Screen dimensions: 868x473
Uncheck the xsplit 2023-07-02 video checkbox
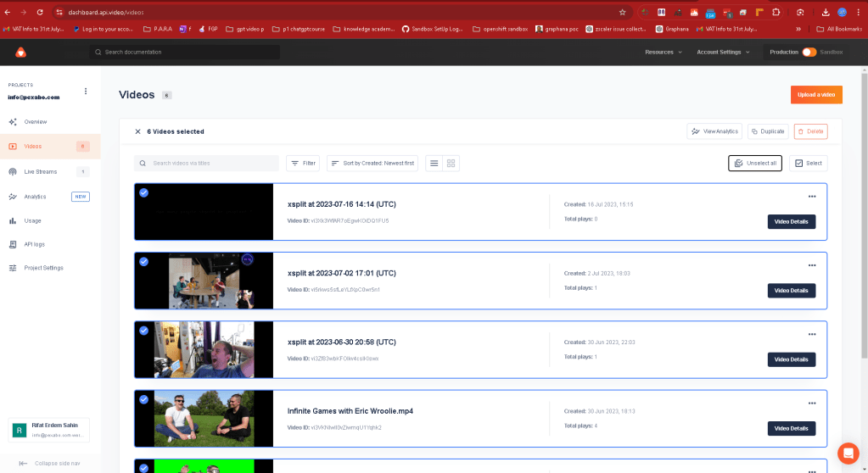click(144, 262)
